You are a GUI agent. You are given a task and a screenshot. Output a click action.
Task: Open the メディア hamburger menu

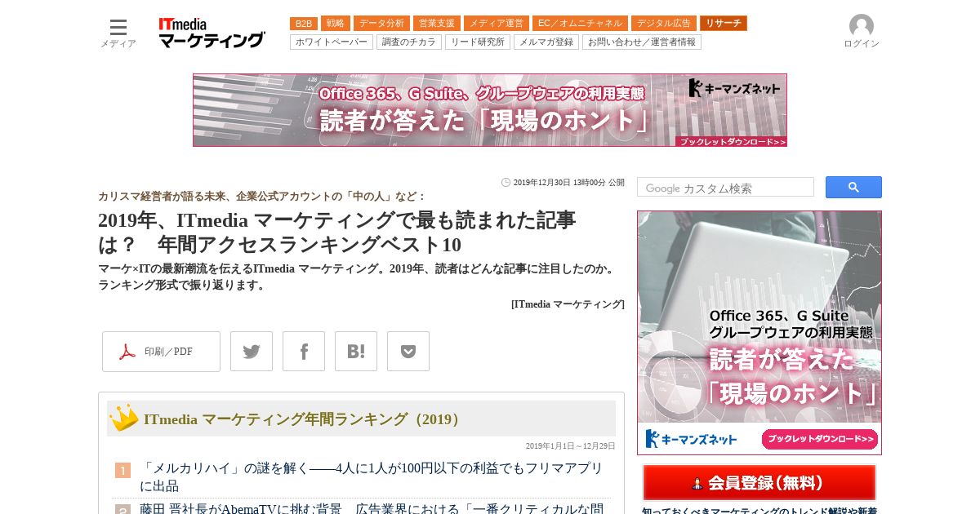tap(118, 33)
